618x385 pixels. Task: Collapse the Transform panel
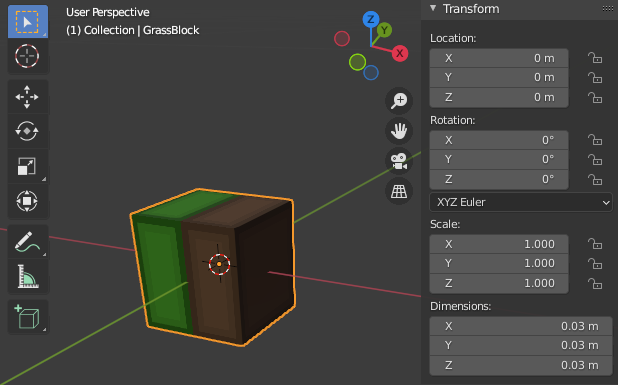(433, 8)
